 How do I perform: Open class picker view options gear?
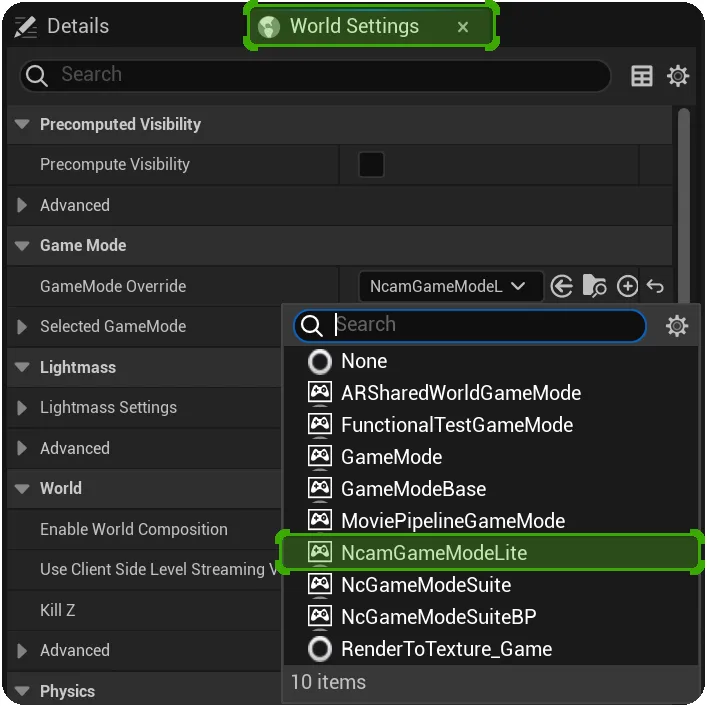[x=677, y=326]
